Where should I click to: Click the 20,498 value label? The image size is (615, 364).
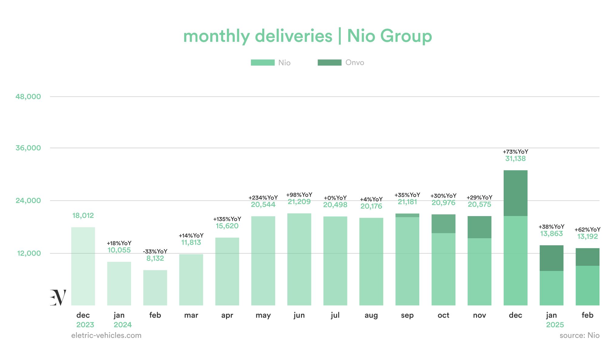[335, 205]
